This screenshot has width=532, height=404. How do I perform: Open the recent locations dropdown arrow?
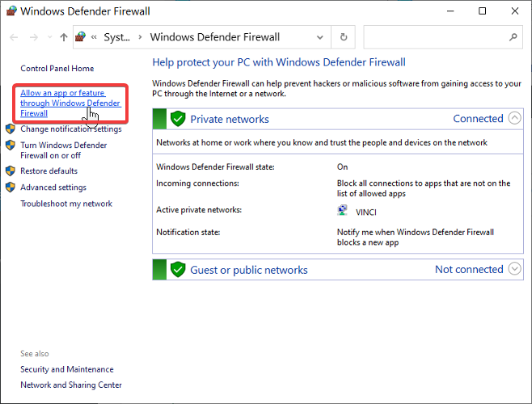(49, 37)
